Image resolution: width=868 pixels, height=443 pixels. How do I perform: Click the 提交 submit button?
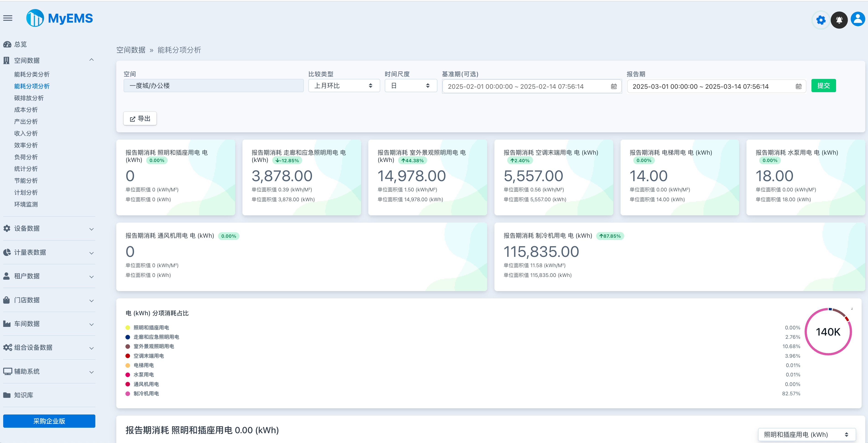click(824, 85)
